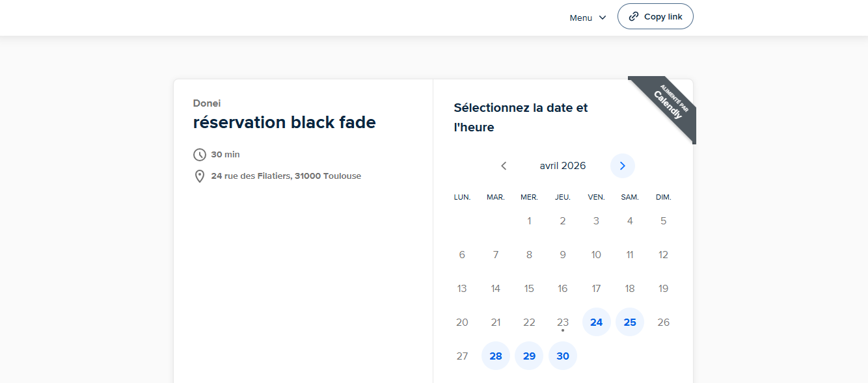868x383 pixels.
Task: Expand the Menu dropdown chevron
Action: tap(603, 18)
